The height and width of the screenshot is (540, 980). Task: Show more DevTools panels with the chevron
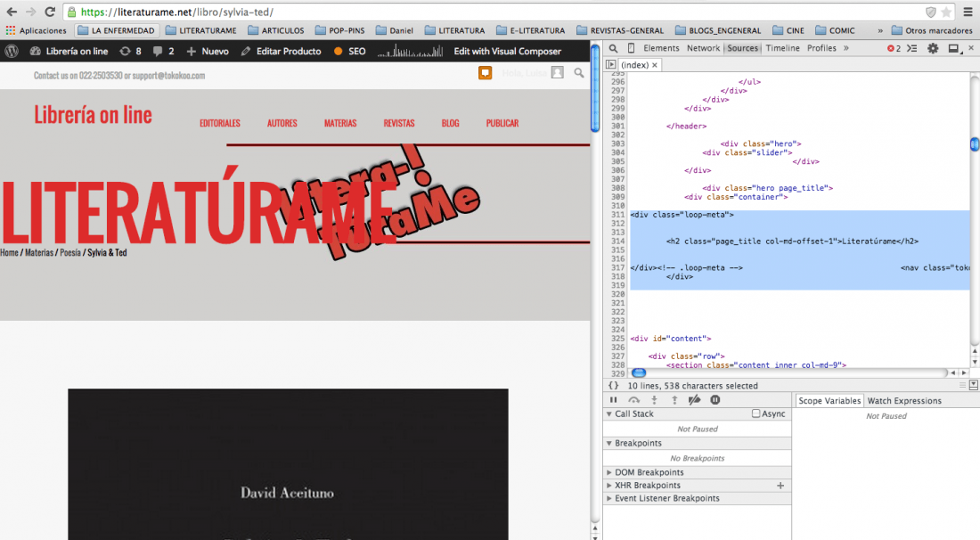846,48
